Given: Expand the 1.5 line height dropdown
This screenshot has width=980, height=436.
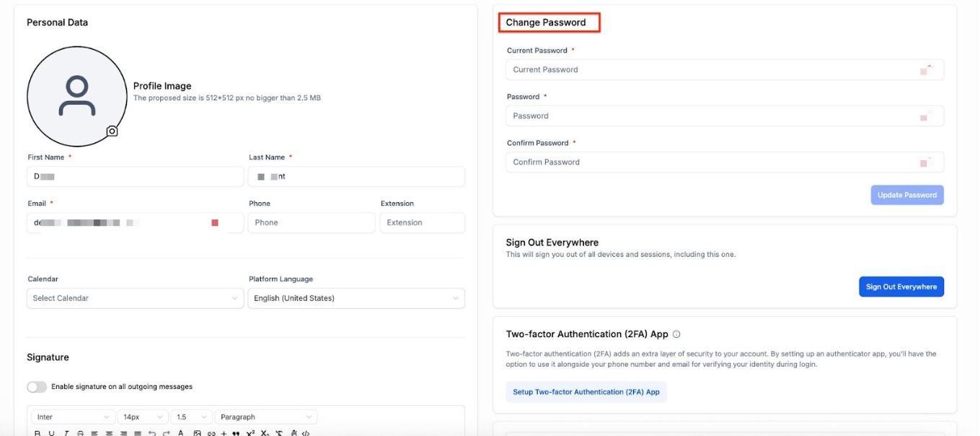Looking at the screenshot, I should [192, 417].
